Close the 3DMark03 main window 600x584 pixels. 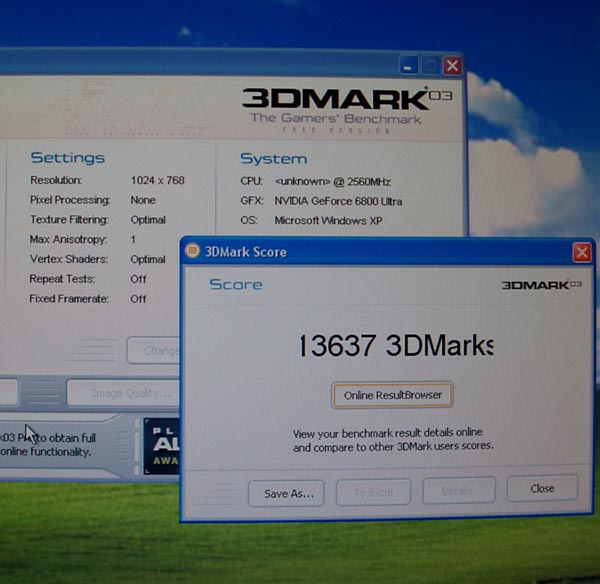[x=452, y=66]
